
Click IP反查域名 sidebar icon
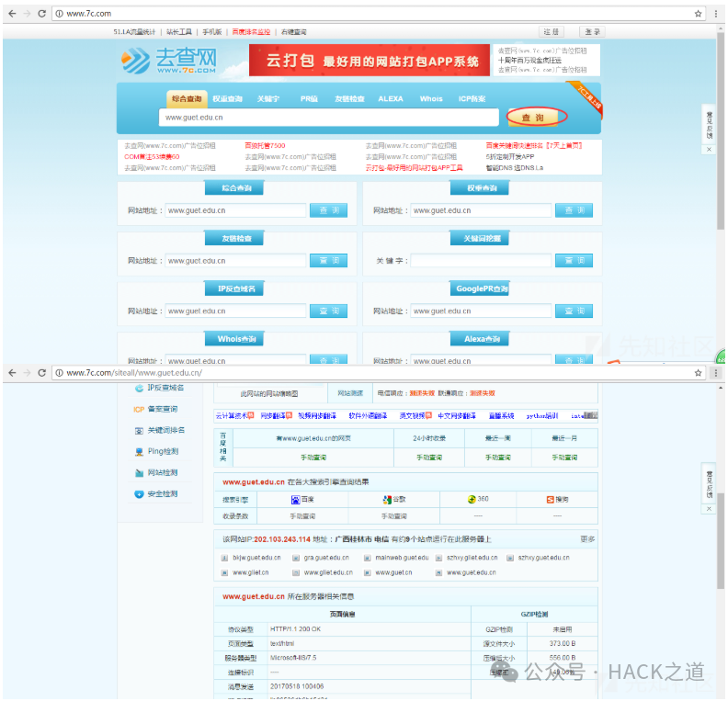[x=139, y=388]
